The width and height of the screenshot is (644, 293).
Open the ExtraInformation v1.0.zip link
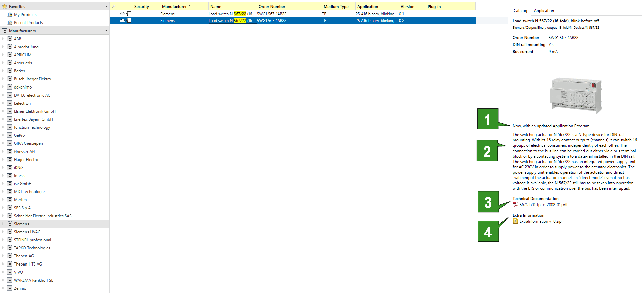(540, 221)
